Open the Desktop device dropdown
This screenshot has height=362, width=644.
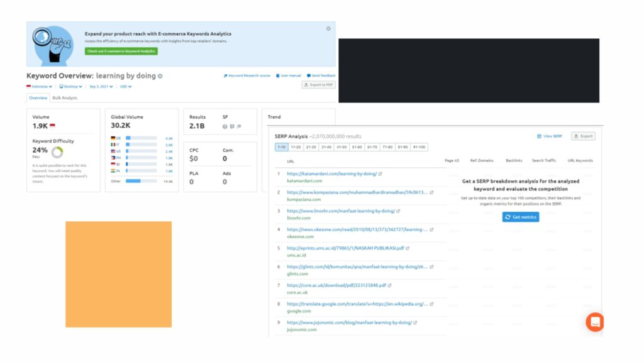72,87
